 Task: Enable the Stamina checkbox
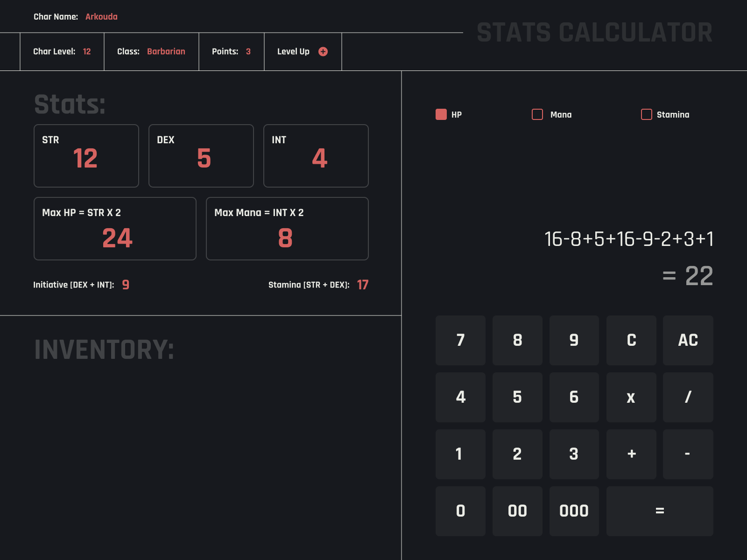pyautogui.click(x=647, y=114)
